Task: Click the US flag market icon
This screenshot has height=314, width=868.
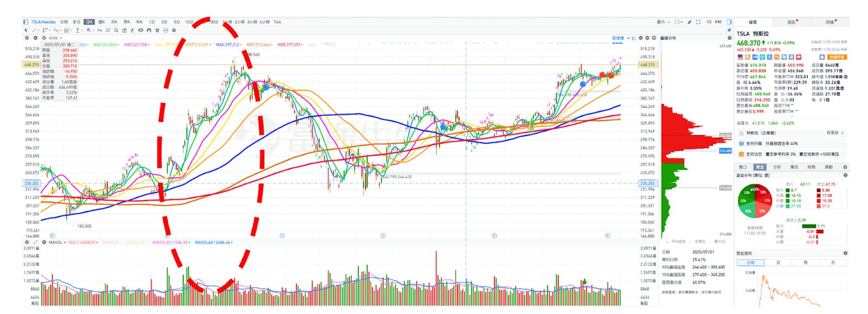Action: pos(741,57)
